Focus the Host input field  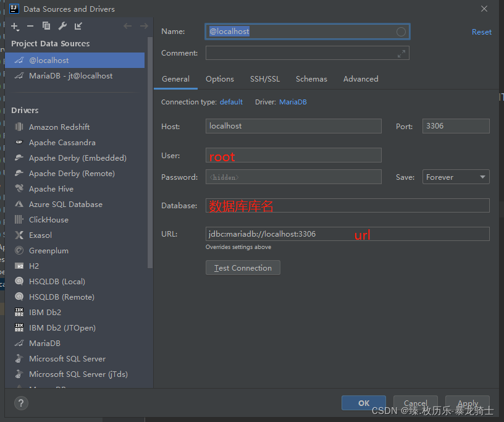293,126
